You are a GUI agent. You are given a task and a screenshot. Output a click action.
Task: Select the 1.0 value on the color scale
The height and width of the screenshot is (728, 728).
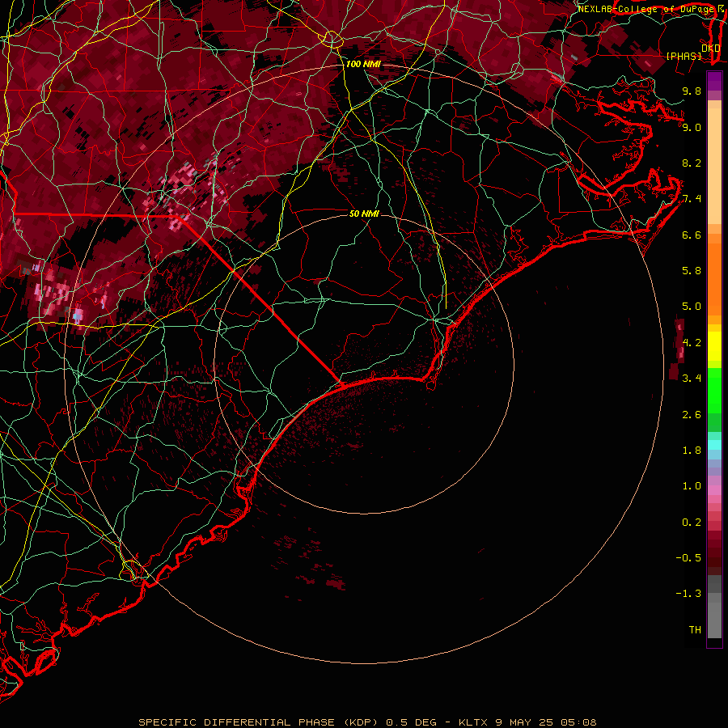(692, 486)
